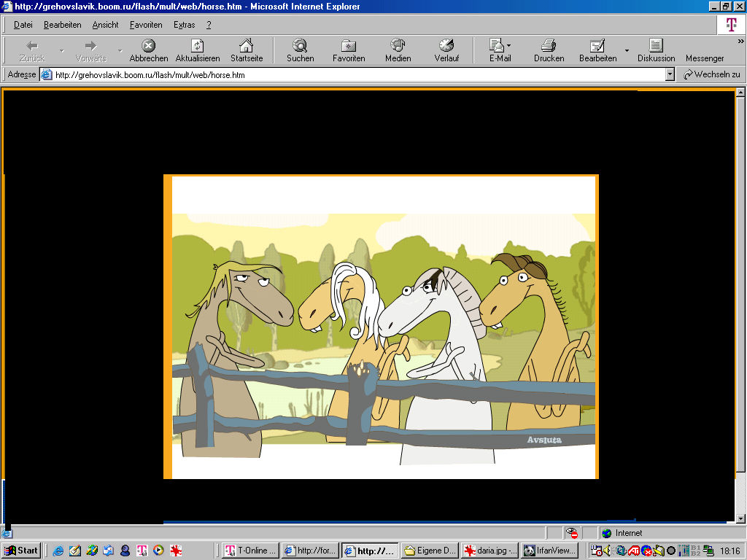The width and height of the screenshot is (747, 560).
Task: Open the Medien panel
Action: pyautogui.click(x=398, y=50)
